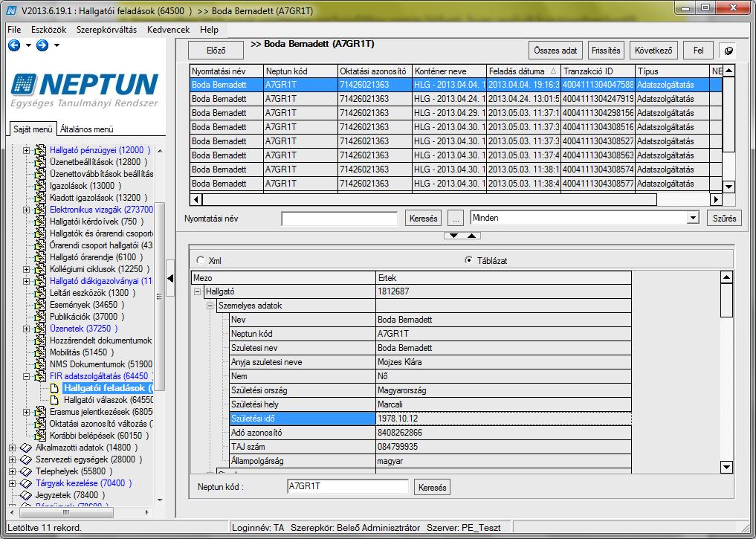Viewport: 756px width, 539px height.
Task: Click the Fel button
Action: pyautogui.click(x=698, y=50)
